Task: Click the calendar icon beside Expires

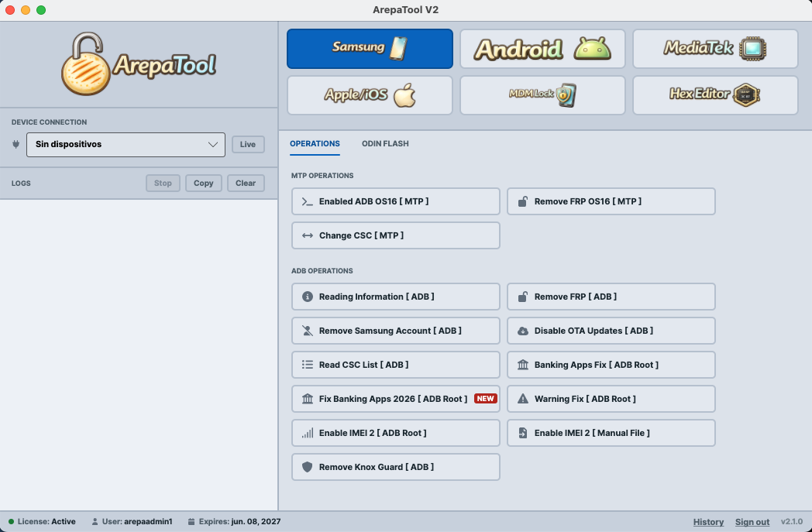Action: click(191, 522)
